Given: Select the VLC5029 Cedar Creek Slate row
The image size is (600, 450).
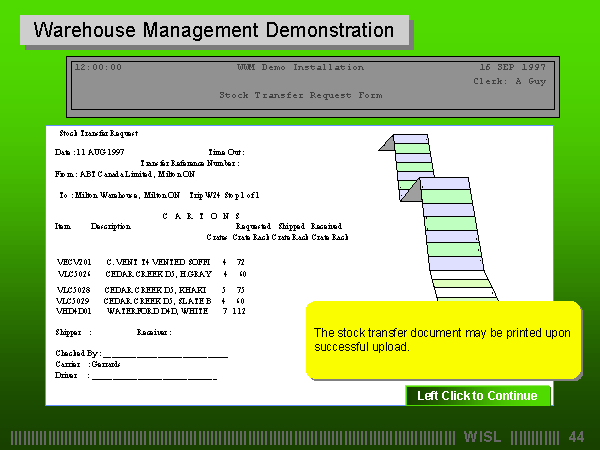Looking at the screenshot, I should [x=150, y=300].
